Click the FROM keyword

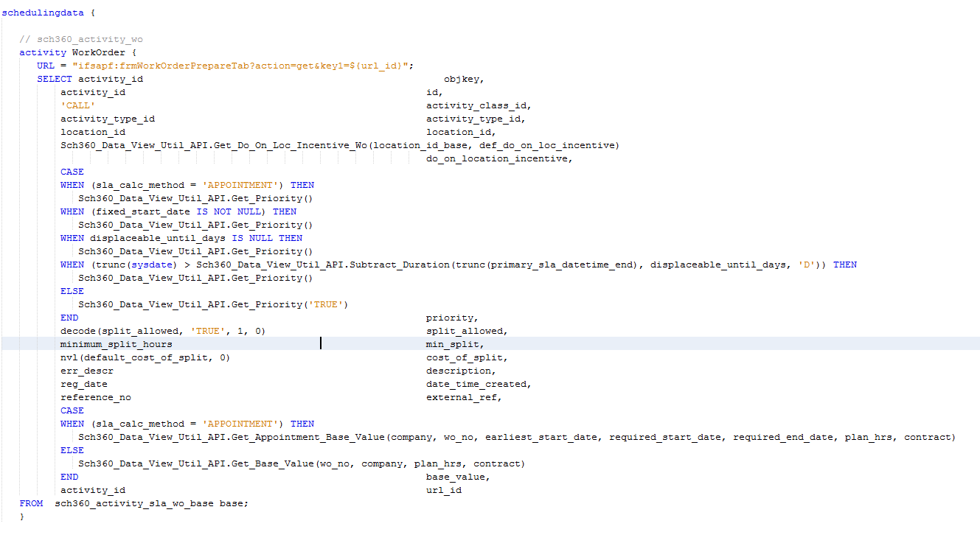tap(31, 503)
